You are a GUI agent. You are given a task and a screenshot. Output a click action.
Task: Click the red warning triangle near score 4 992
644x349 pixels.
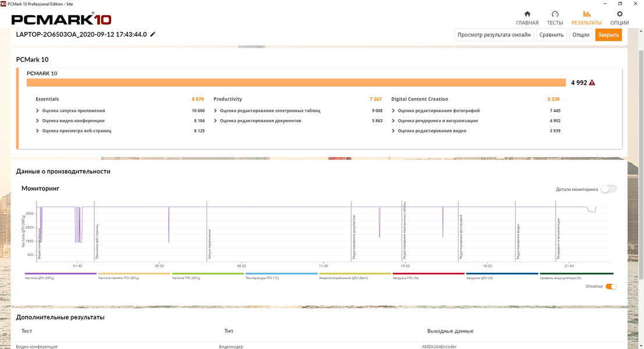click(592, 83)
